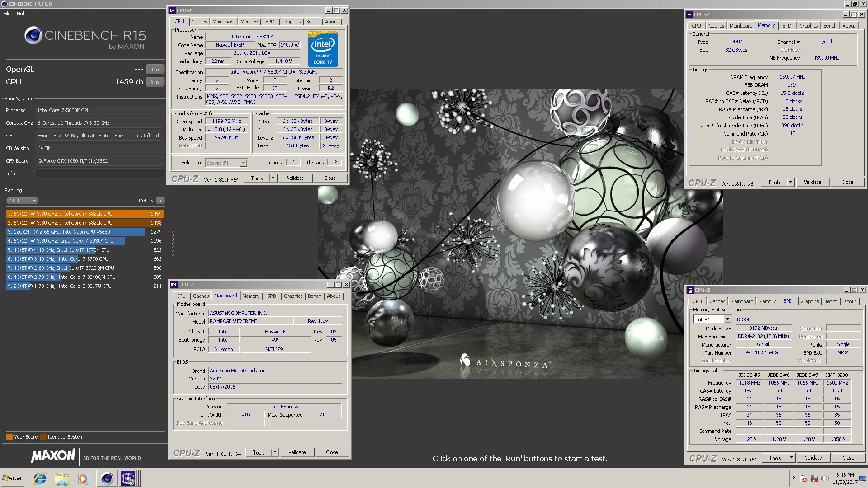This screenshot has height=488, width=868.
Task: Click the NB Frequency 4399.0 MHz value
Action: [826, 58]
